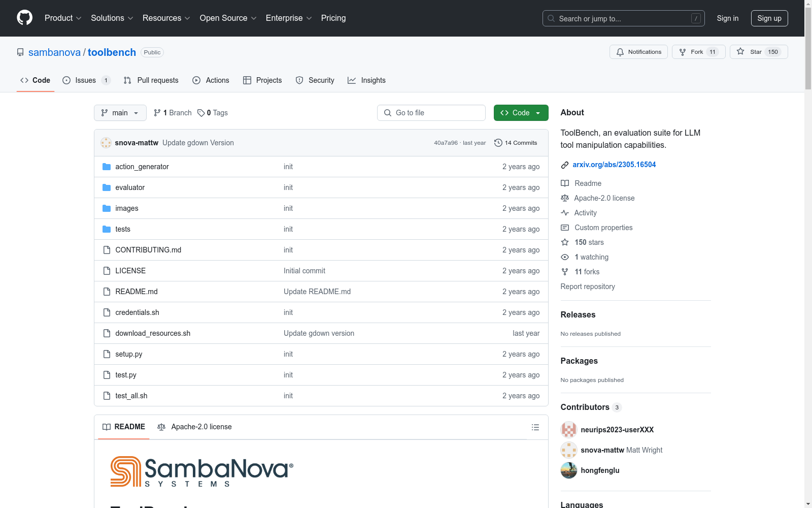The width and height of the screenshot is (812, 508).
Task: Open download_resources.sh file
Action: pos(153,333)
